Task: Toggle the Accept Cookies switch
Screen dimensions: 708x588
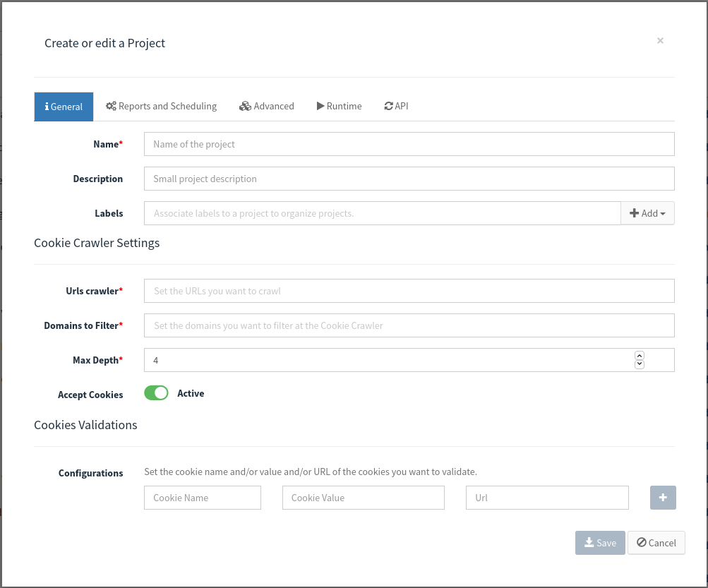Action: [x=156, y=393]
